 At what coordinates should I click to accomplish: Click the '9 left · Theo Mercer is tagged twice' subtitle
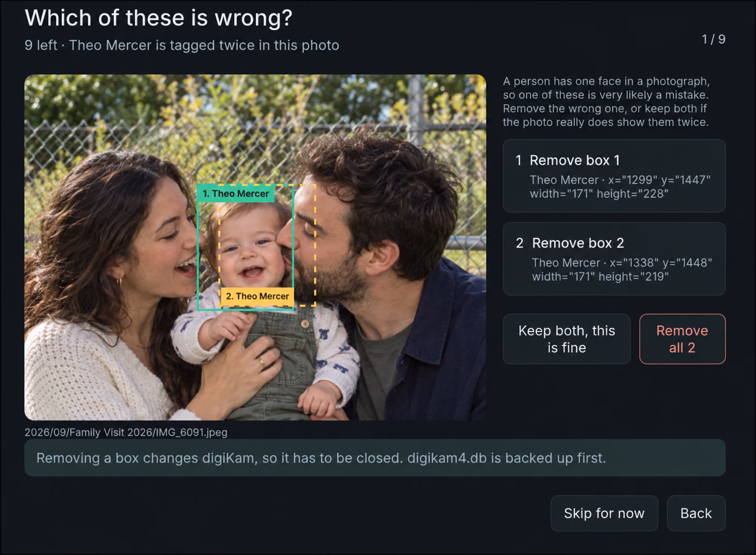point(182,45)
